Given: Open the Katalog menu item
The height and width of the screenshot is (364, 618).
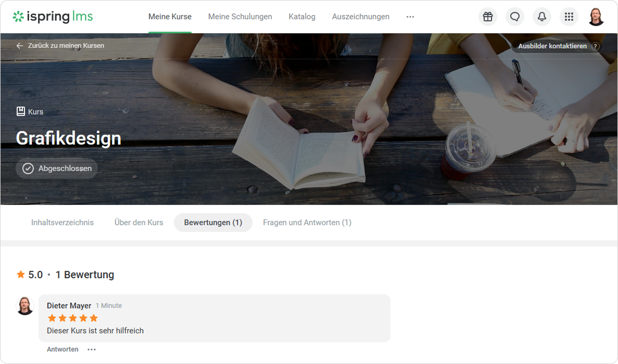Looking at the screenshot, I should (x=302, y=17).
